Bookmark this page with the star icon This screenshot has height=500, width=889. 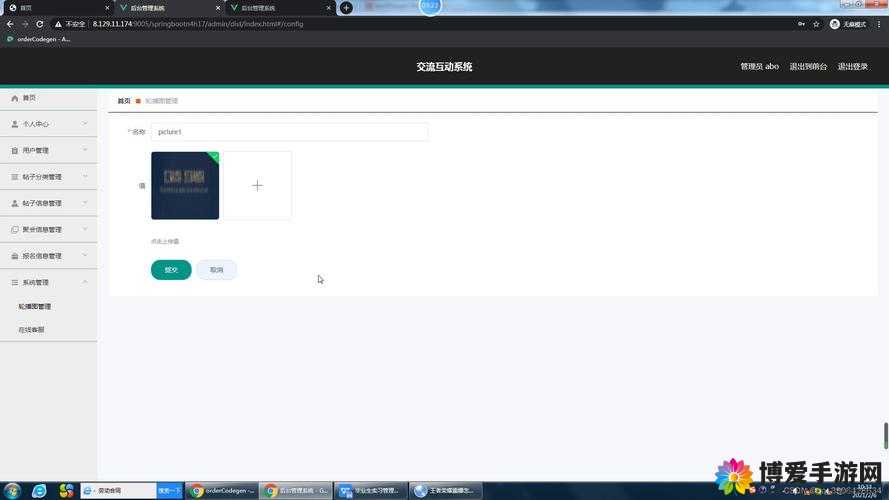[816, 24]
